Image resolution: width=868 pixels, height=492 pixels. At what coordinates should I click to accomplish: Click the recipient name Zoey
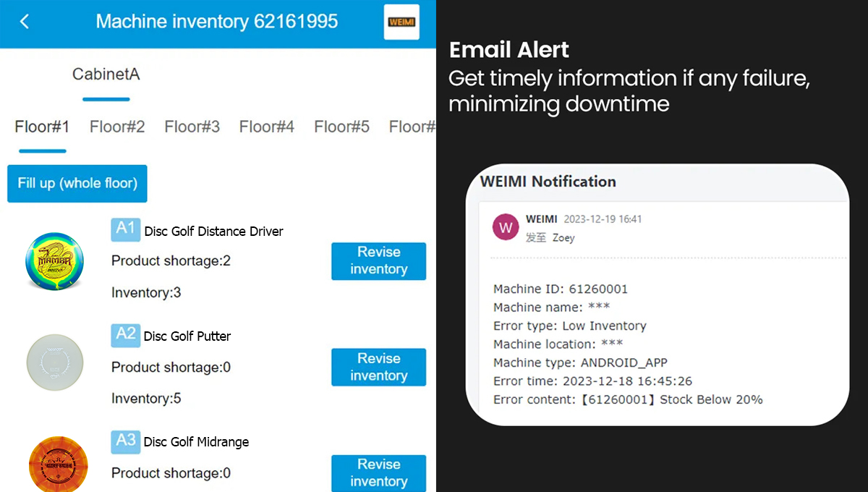563,237
